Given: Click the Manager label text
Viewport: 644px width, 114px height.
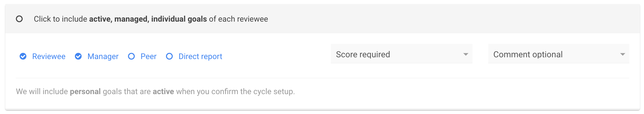Looking at the screenshot, I should click(x=103, y=56).
